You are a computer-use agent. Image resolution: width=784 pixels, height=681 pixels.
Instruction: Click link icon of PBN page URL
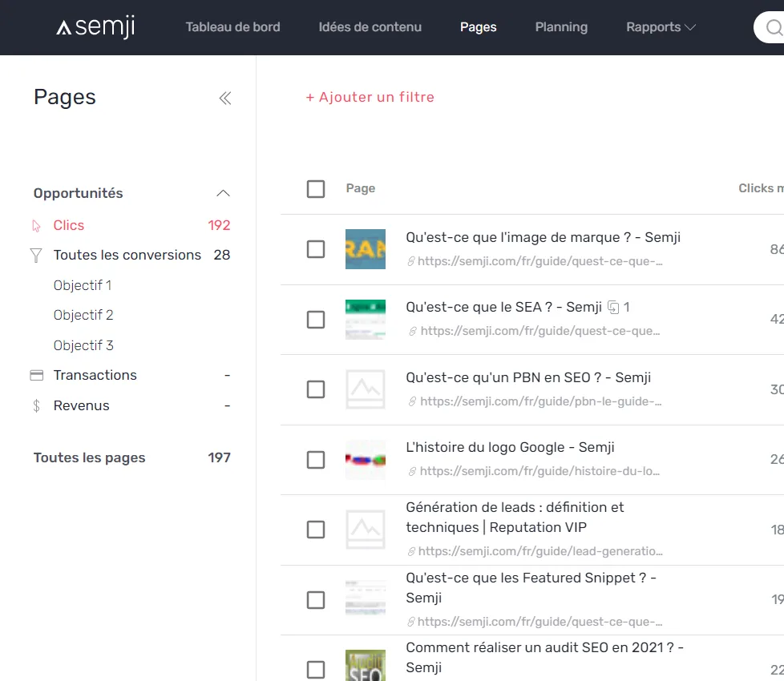point(413,401)
